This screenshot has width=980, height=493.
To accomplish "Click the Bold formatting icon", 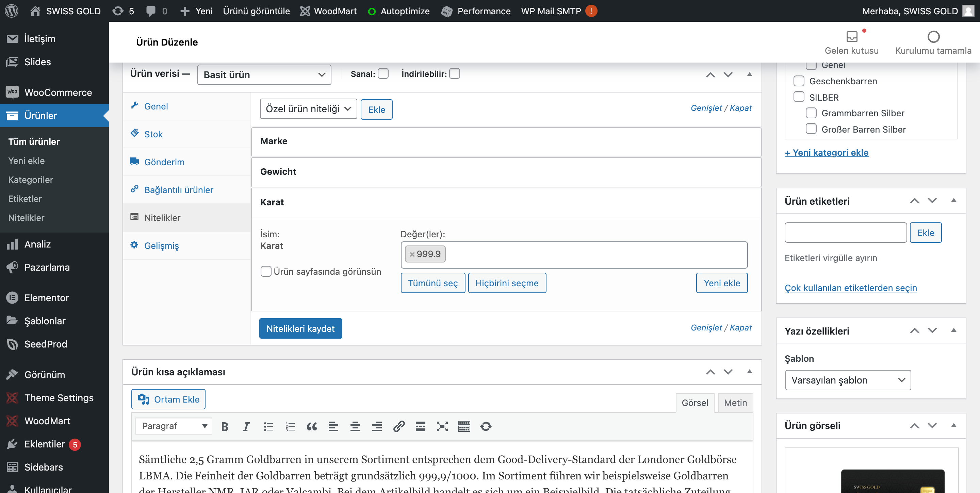I will (x=225, y=426).
